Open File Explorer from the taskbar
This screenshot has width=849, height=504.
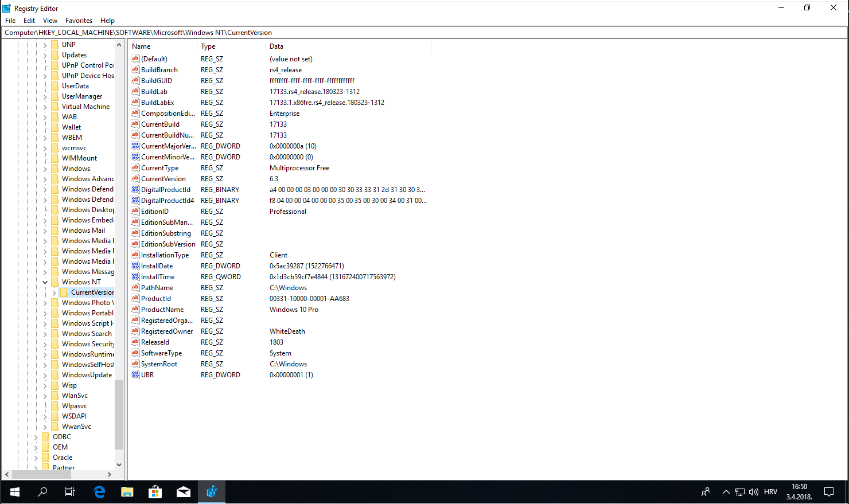pyautogui.click(x=127, y=492)
